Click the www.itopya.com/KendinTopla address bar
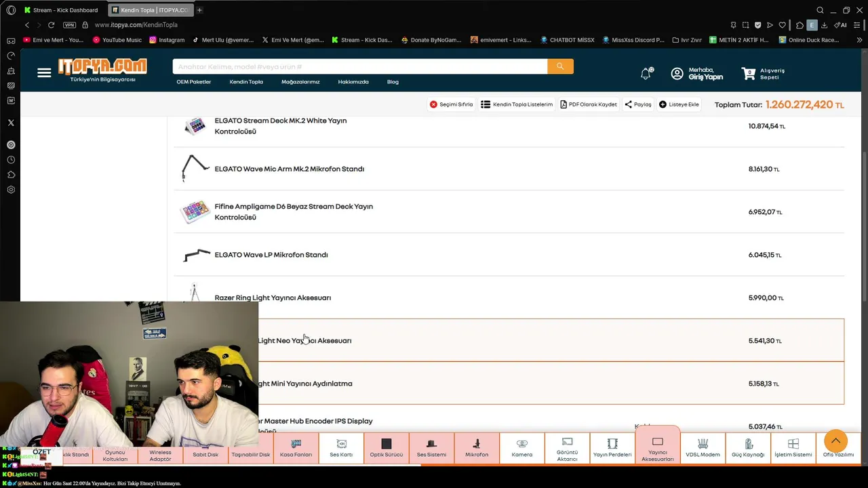 136,25
